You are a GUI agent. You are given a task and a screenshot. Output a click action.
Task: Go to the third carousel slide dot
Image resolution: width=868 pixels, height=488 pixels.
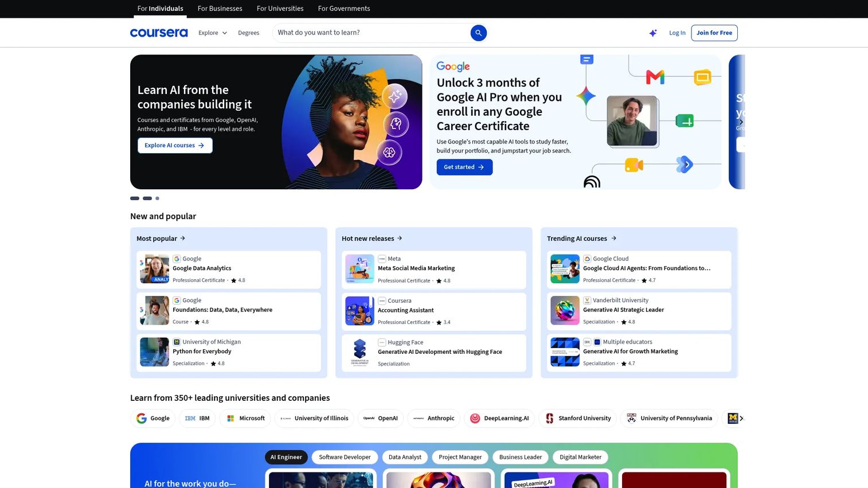[x=157, y=198]
